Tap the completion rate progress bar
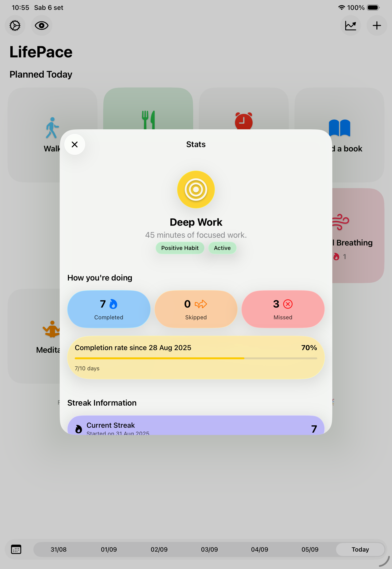 point(196,359)
